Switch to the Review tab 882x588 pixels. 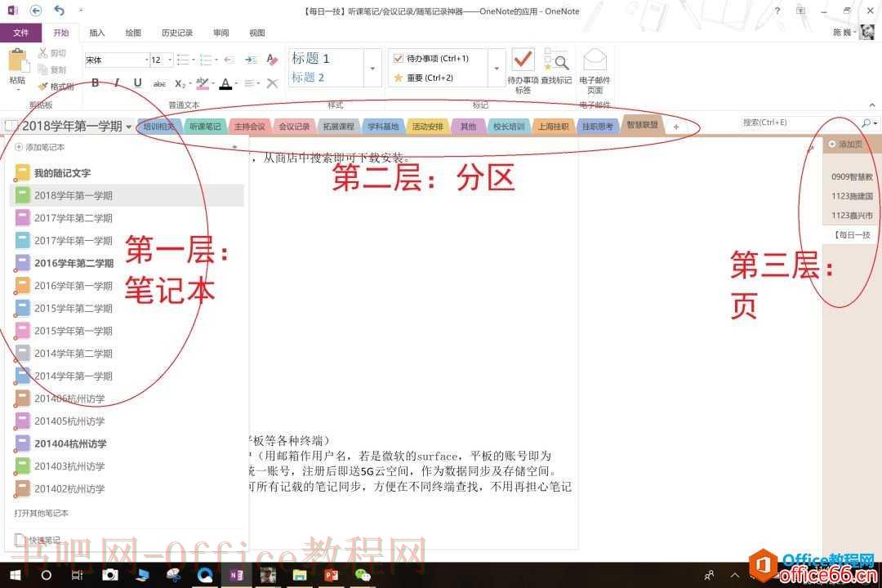(221, 33)
